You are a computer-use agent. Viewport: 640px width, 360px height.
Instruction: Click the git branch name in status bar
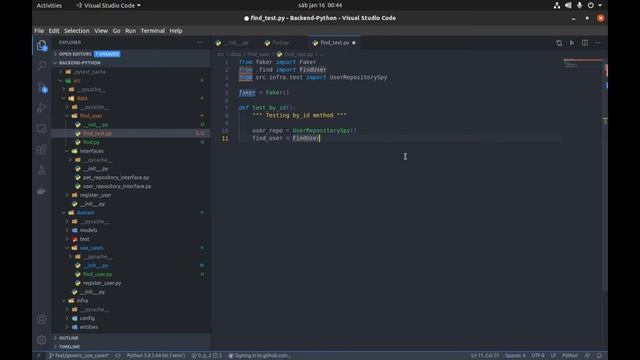[79, 356]
